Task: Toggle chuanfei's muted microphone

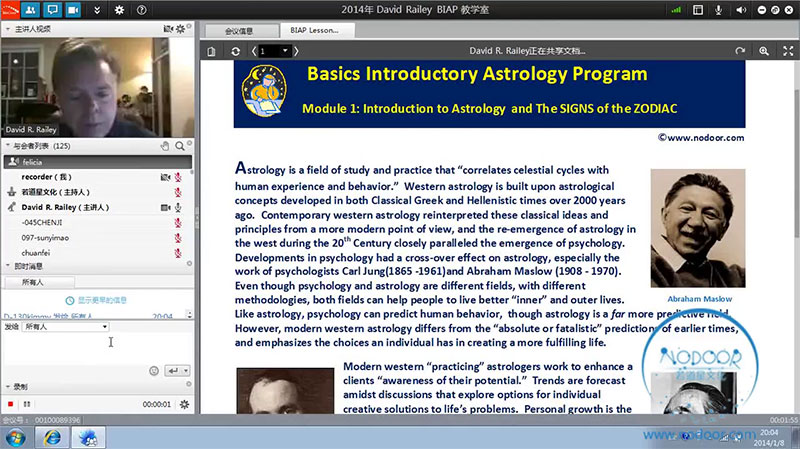Action: [178, 253]
